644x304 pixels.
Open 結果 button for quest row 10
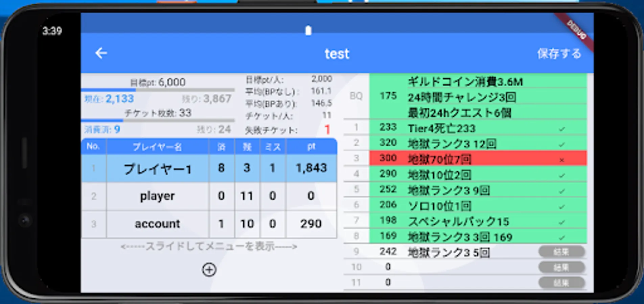tap(561, 267)
